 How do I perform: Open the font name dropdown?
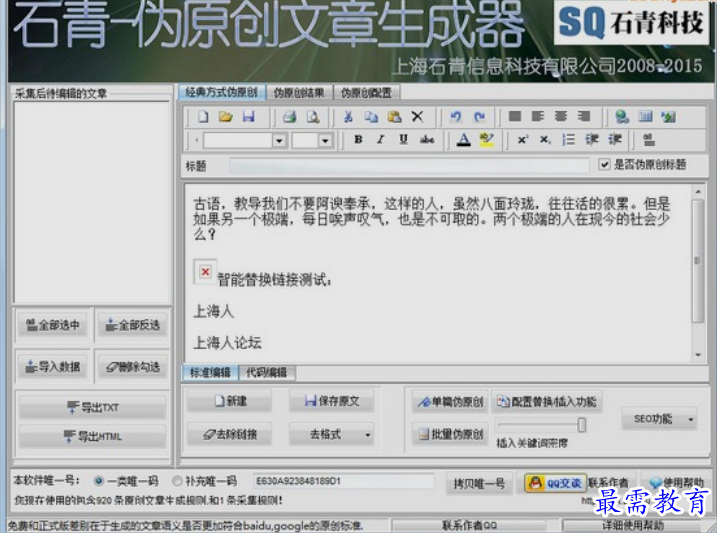(x=279, y=141)
